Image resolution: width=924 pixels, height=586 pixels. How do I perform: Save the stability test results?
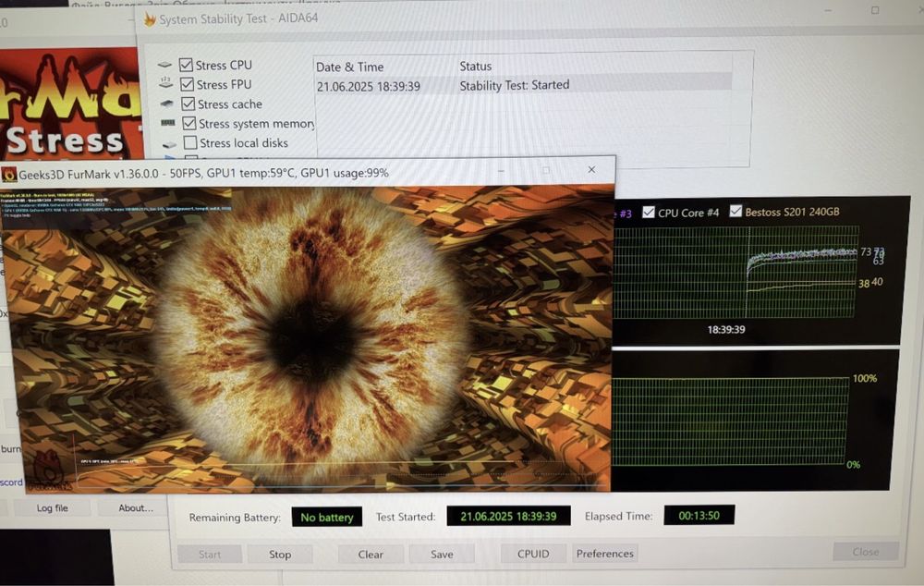(x=442, y=555)
